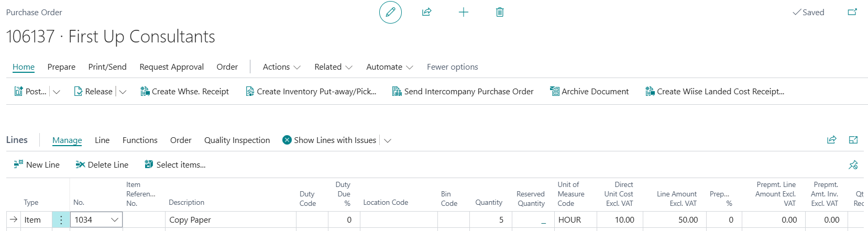Click Unit of Measure cell HOUR
This screenshot has height=231, width=868.
[x=575, y=219]
